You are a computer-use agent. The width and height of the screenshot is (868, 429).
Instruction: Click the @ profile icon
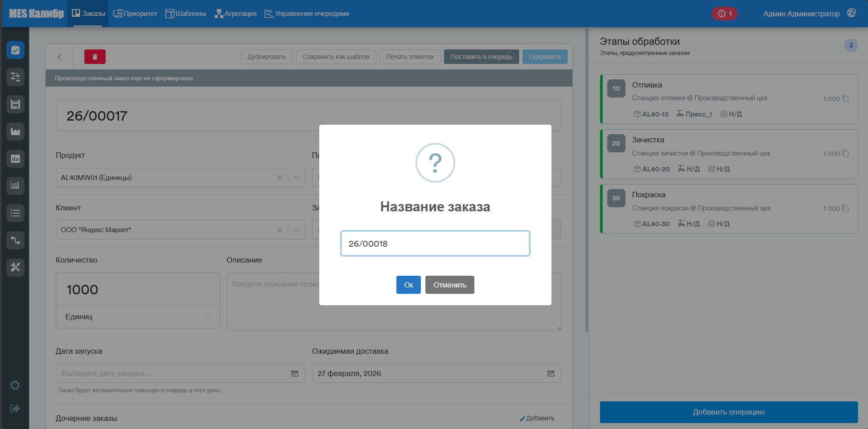coord(852,13)
